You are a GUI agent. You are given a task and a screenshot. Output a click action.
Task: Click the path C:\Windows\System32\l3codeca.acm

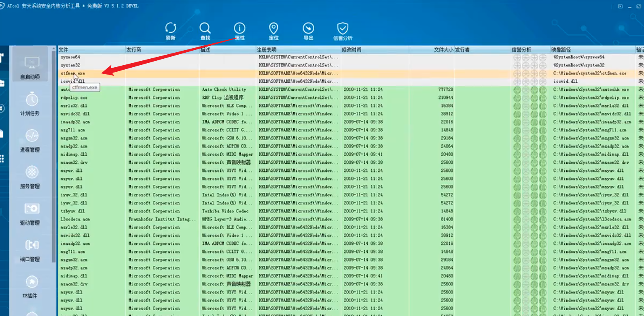click(592, 219)
